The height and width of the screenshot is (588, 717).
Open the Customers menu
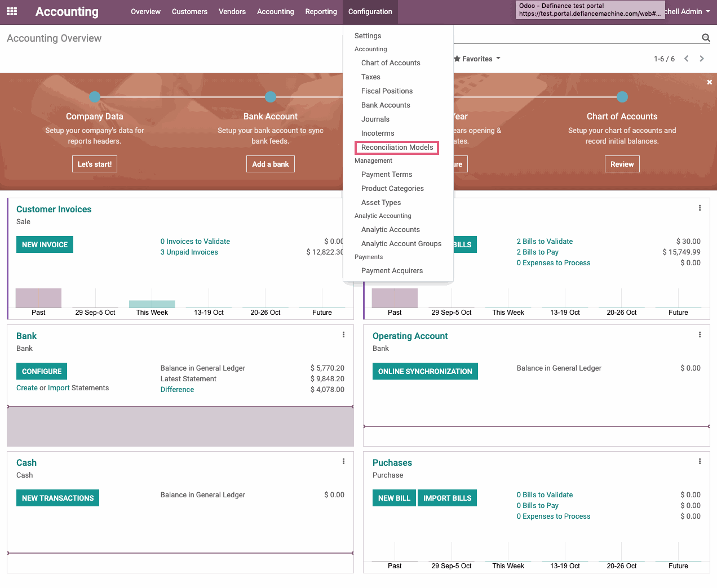click(x=189, y=11)
